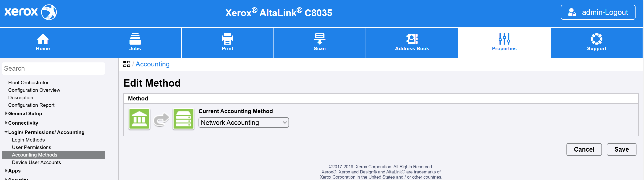The image size is (644, 180).
Task: Open the Support tab label
Action: (597, 49)
